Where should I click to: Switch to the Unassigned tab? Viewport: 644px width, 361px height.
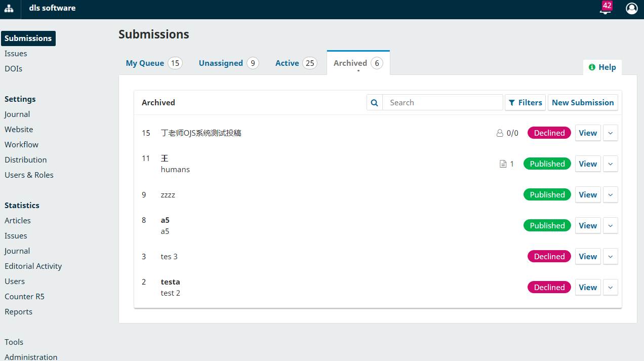221,63
